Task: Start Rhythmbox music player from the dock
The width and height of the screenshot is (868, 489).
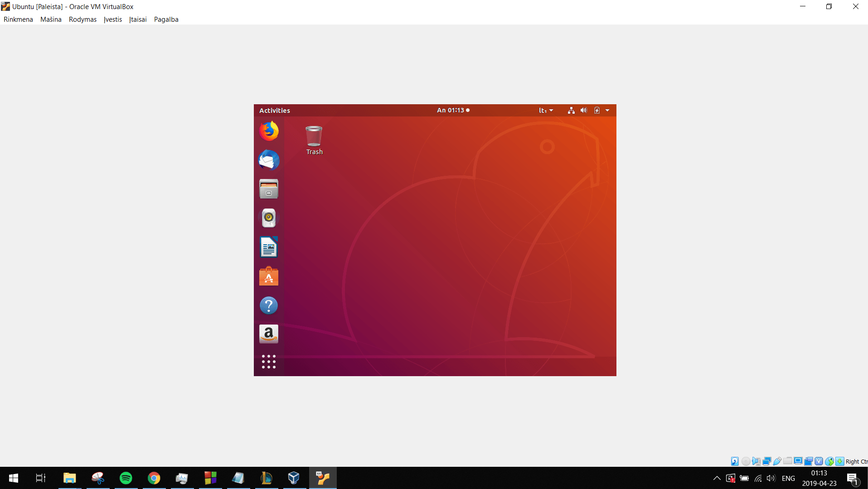Action: pos(268,218)
